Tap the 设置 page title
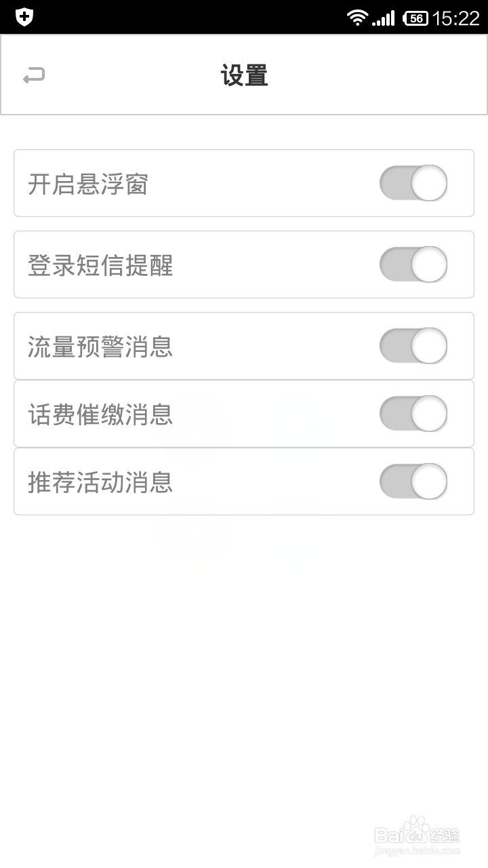The image size is (488, 868). (244, 75)
